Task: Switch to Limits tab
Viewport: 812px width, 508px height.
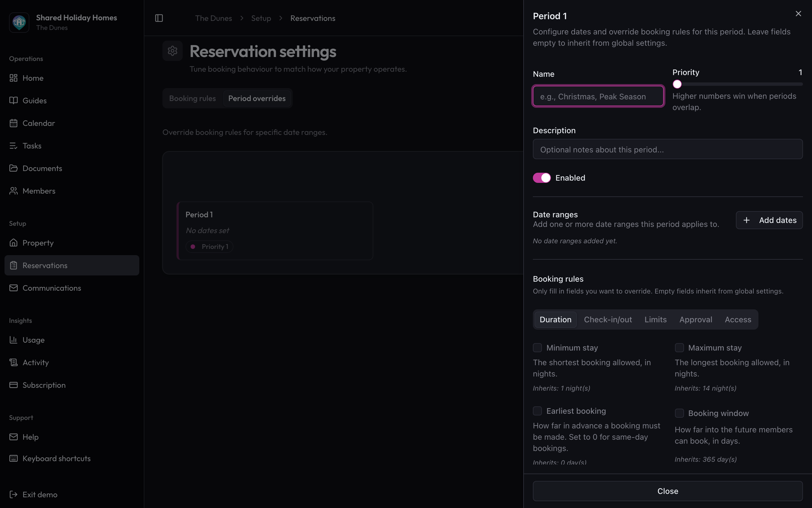Action: [655, 319]
